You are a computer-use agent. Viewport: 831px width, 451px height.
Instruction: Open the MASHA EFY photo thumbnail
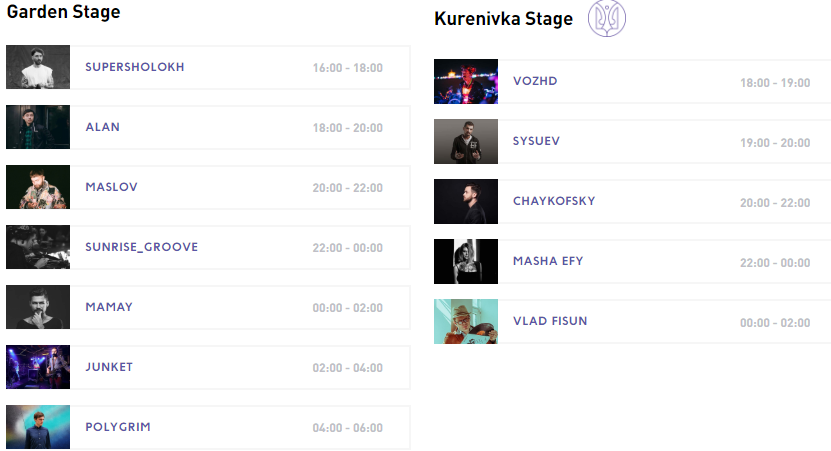click(466, 262)
